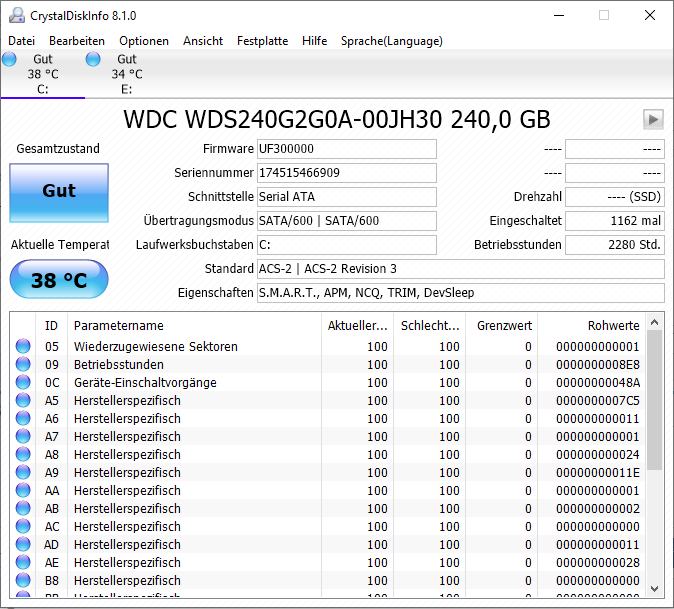This screenshot has height=609, width=674.
Task: Click the Grenzwert column header
Action: pyautogui.click(x=502, y=326)
